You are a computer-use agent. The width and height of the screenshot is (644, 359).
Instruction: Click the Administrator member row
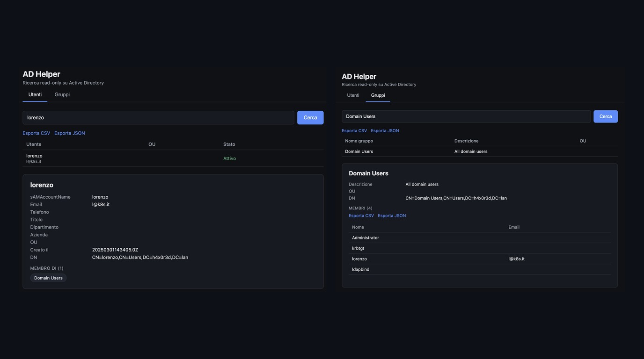click(480, 238)
